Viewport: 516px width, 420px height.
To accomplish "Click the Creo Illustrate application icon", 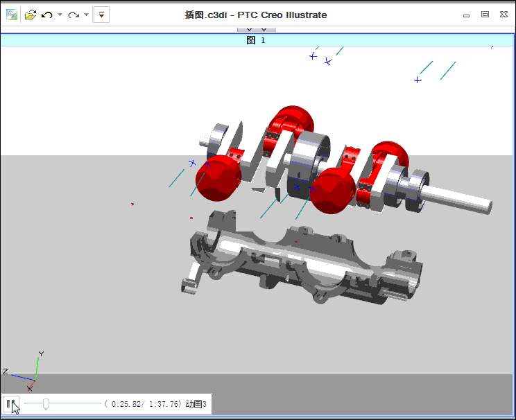I will [x=11, y=15].
